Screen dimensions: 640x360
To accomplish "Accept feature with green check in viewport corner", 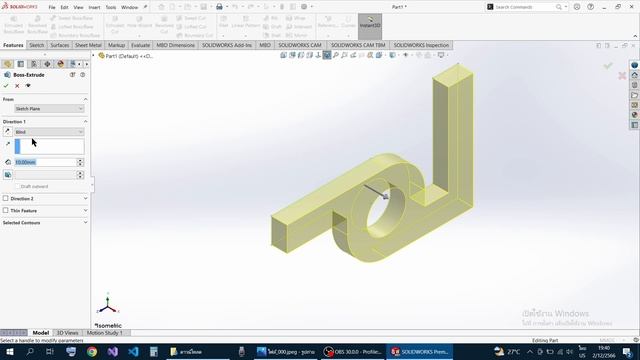I will pyautogui.click(x=608, y=66).
